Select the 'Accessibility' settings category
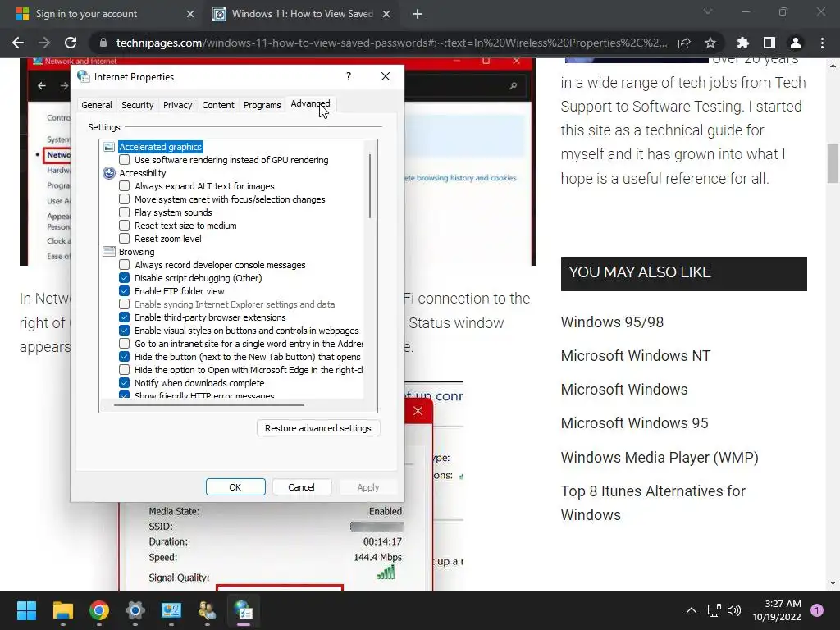Viewport: 840px width, 630px height. coord(143,173)
